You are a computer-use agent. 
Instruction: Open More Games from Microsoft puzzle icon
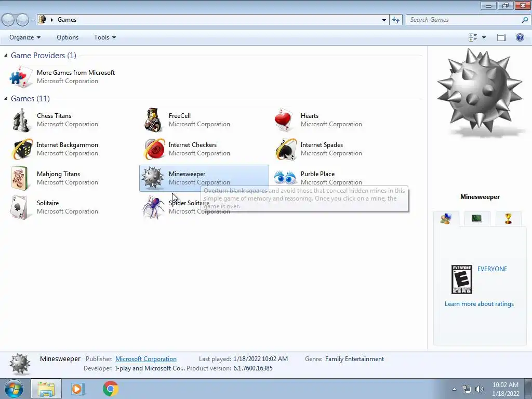click(21, 77)
